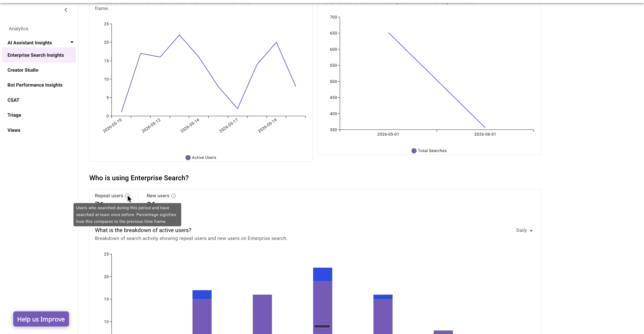Open AI Assistant Insights menu item
The image size is (644, 334).
30,43
